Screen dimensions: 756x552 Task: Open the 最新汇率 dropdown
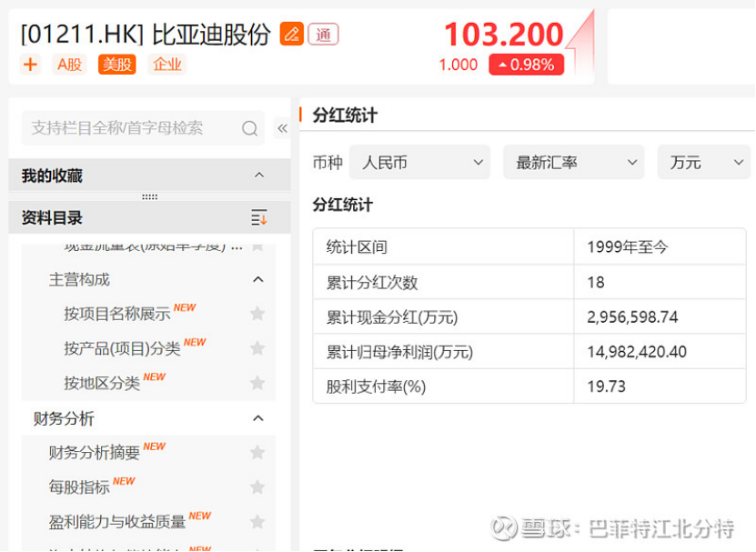574,163
